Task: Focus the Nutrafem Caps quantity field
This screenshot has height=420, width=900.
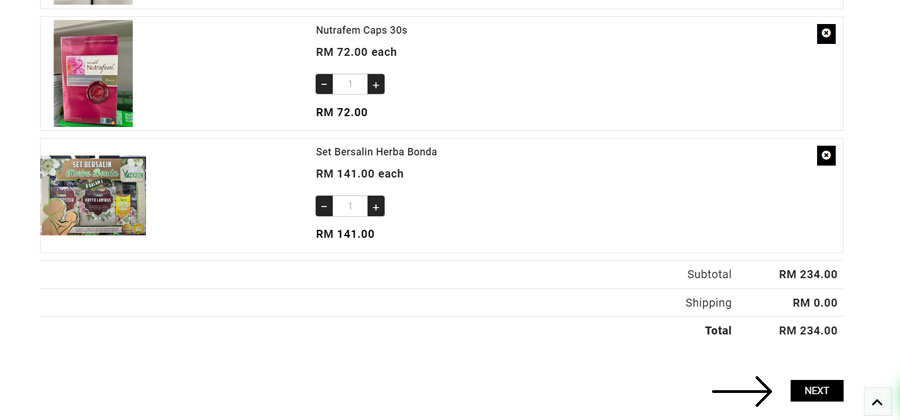Action: tap(350, 84)
